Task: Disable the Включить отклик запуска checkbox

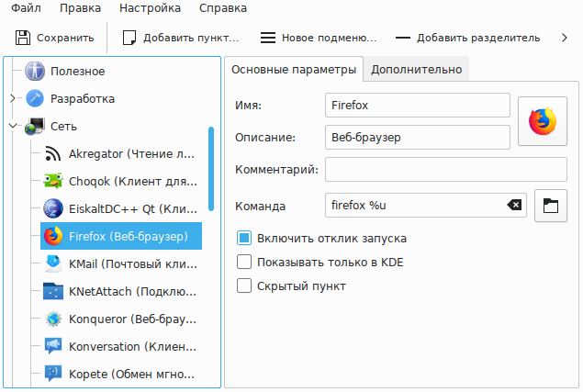Action: tap(244, 238)
